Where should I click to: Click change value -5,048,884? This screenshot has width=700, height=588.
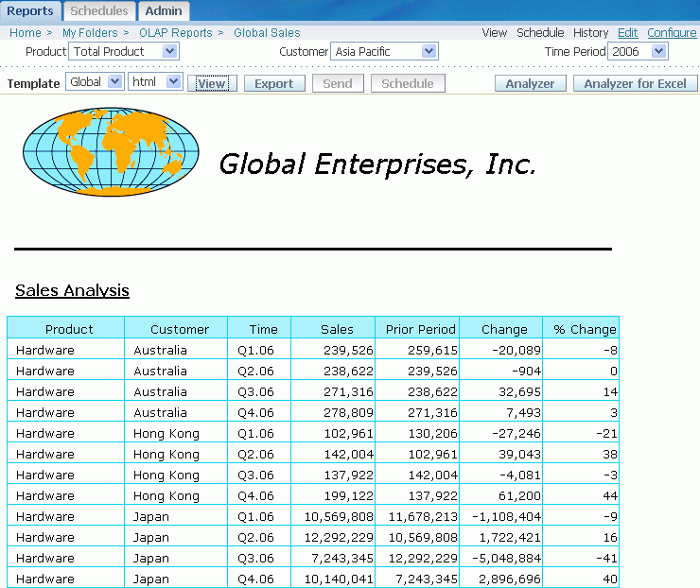(x=507, y=558)
